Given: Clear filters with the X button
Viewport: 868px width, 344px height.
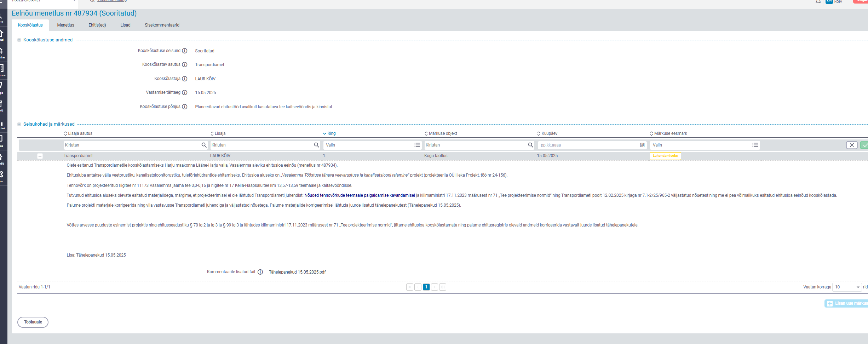Looking at the screenshot, I should click(x=852, y=145).
